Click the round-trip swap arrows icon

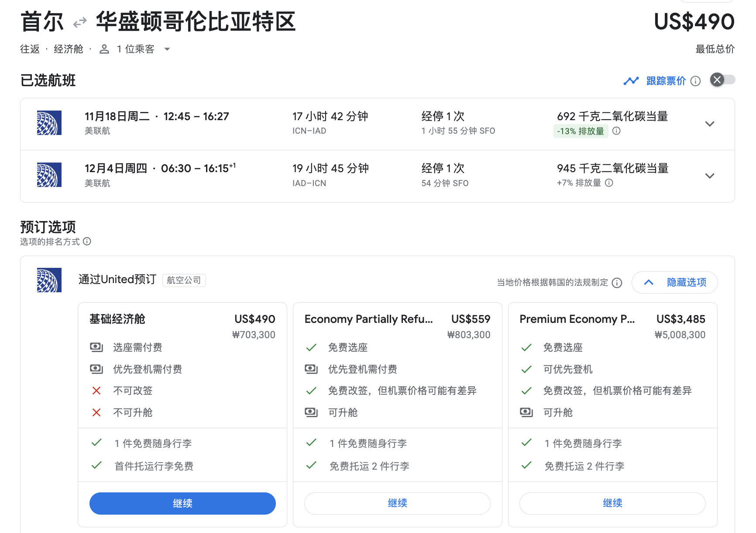coord(80,22)
